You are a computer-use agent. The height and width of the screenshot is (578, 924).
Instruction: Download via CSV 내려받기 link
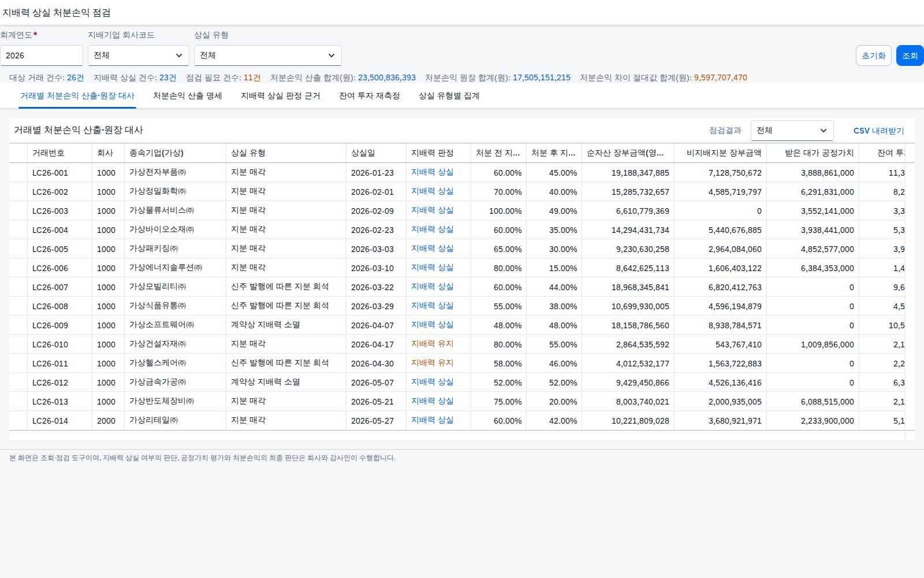click(x=878, y=131)
